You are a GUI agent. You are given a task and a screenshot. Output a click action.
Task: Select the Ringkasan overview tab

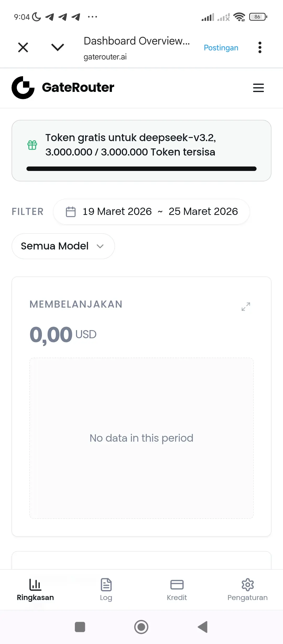(35, 590)
